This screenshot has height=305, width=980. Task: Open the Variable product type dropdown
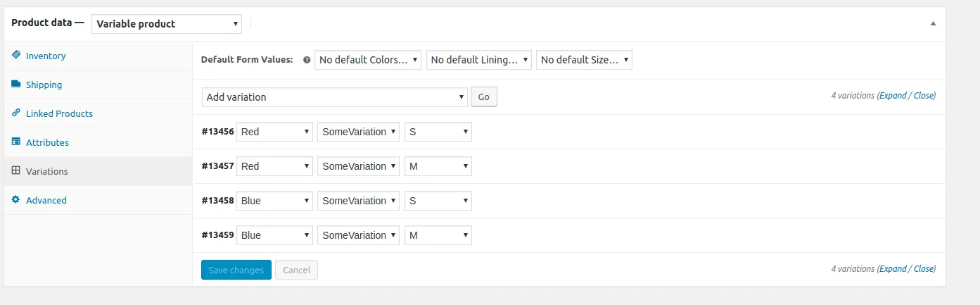167,24
